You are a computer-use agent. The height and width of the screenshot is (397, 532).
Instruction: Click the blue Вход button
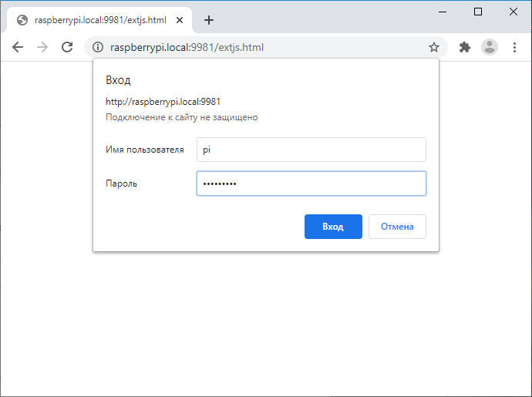tap(333, 227)
